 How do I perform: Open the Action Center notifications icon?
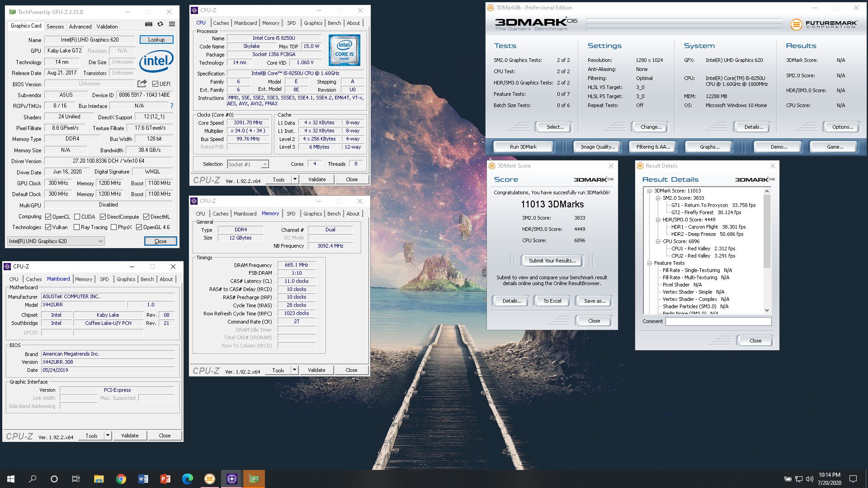[853, 479]
